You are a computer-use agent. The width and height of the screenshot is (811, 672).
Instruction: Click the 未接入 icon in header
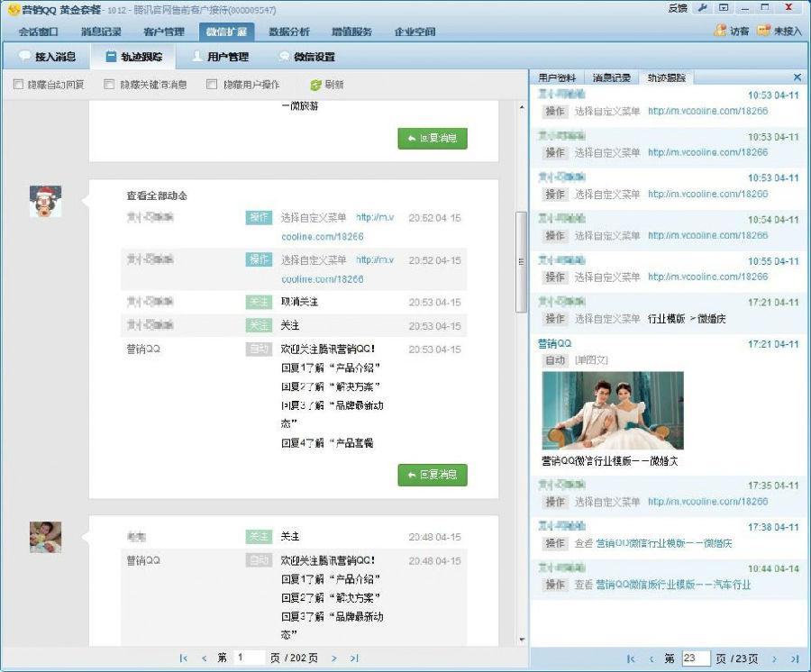pos(763,31)
